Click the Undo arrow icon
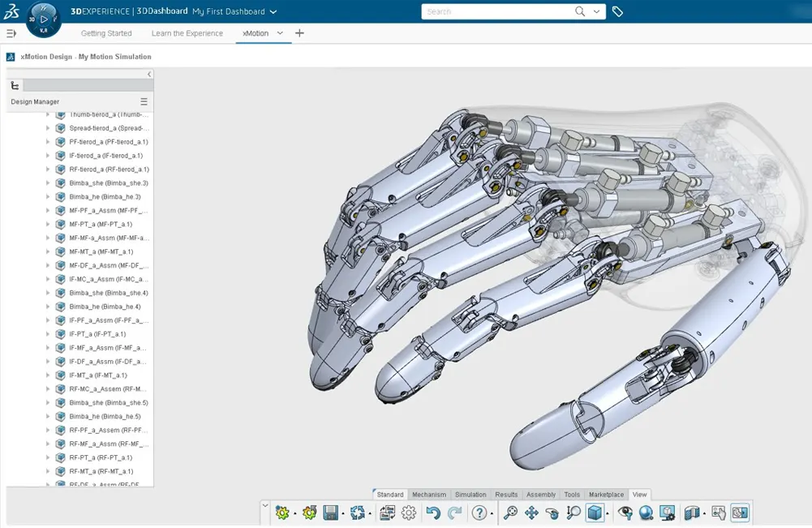Viewport: 812px width, 528px height. click(433, 513)
